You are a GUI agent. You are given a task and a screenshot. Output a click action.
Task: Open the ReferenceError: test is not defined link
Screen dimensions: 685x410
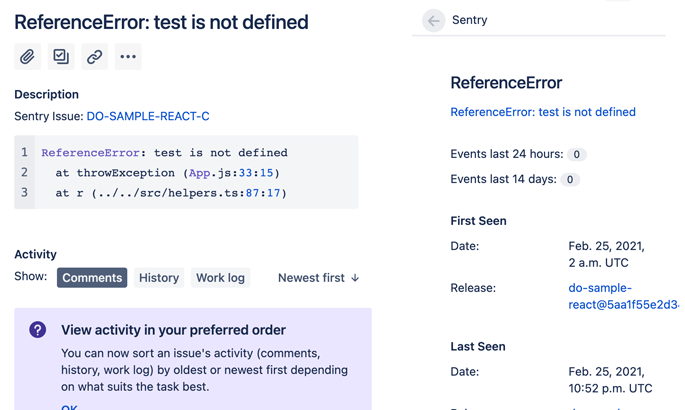pos(543,112)
